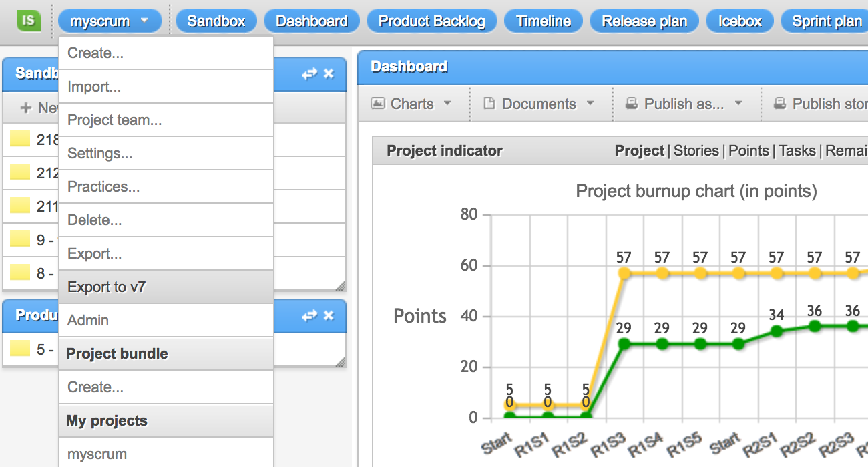Viewport: 868px width, 467px height.
Task: Go to the Release plan tab
Action: (x=644, y=21)
